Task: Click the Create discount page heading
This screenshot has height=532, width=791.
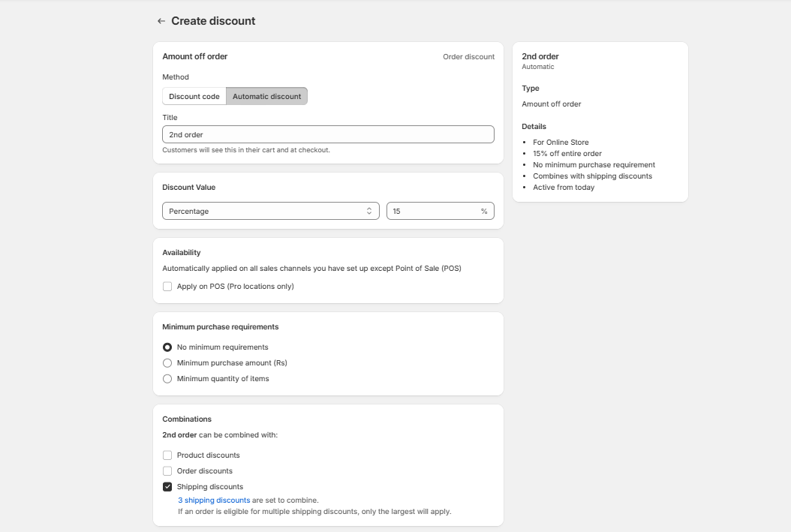Action: pos(213,21)
